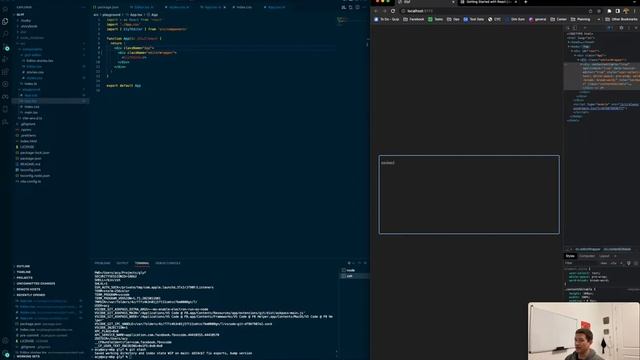Toggle the DevTools device toolbar
The width and height of the screenshot is (640, 360).
point(575,28)
